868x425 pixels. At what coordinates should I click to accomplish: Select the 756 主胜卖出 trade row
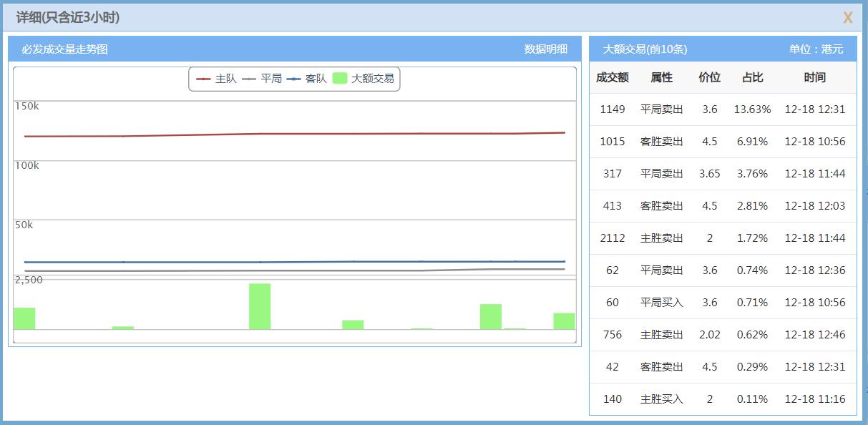716,334
